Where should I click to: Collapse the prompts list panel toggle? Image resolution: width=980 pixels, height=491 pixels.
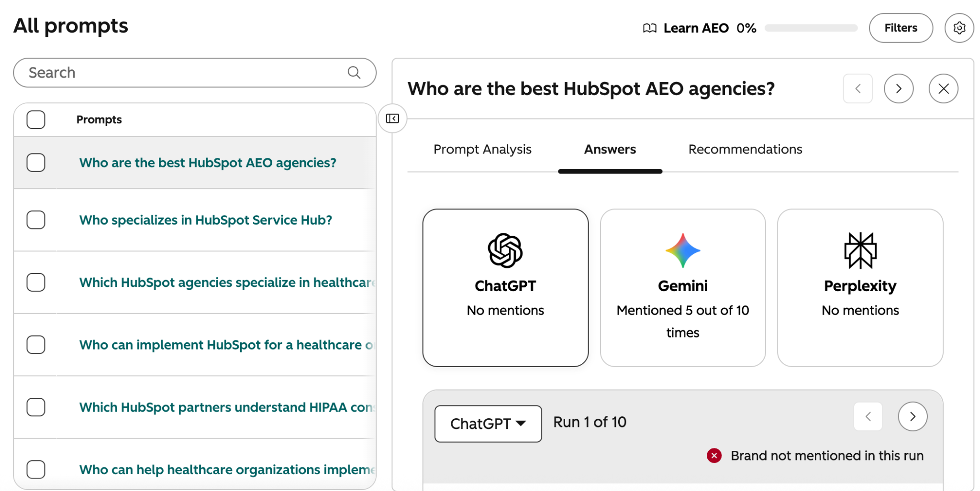pyautogui.click(x=392, y=118)
